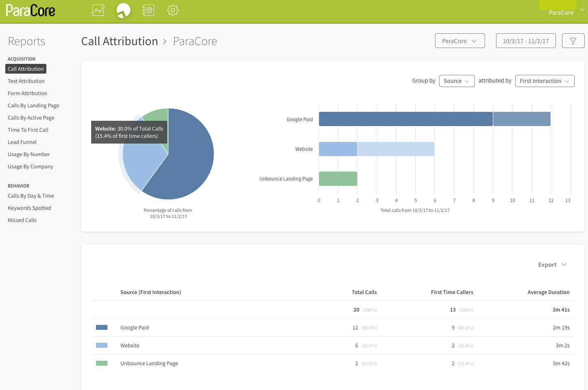Expand the ParaCore account menu chevron
Viewport: 588px width, 390px height.
582,9
